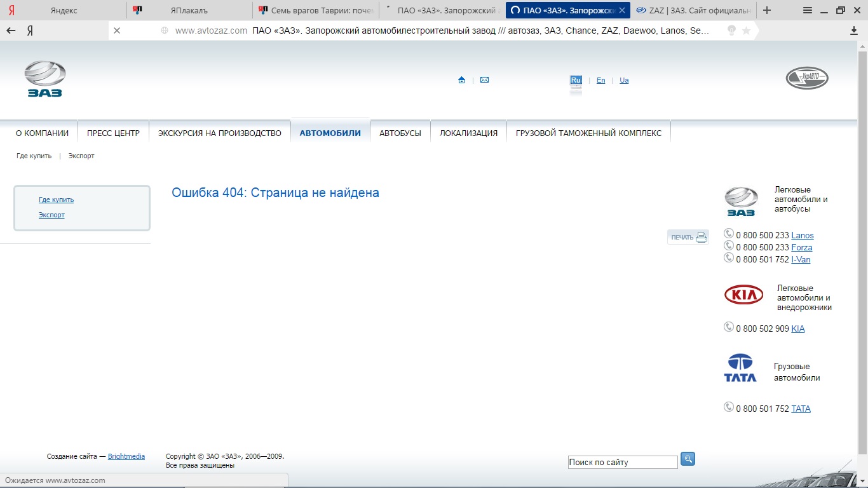Click the phone icon beside the Lanos number
Viewport: 868px width, 488px height.
[x=729, y=234]
